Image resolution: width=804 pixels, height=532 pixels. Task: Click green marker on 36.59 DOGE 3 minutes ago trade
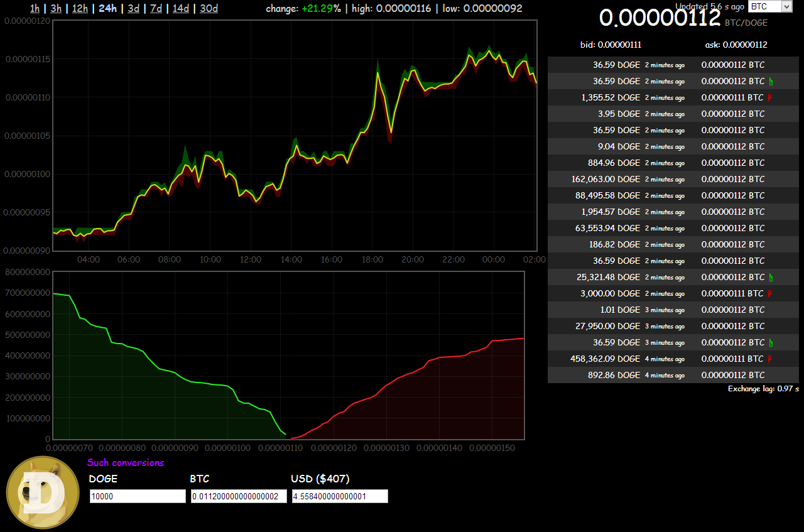click(x=771, y=342)
